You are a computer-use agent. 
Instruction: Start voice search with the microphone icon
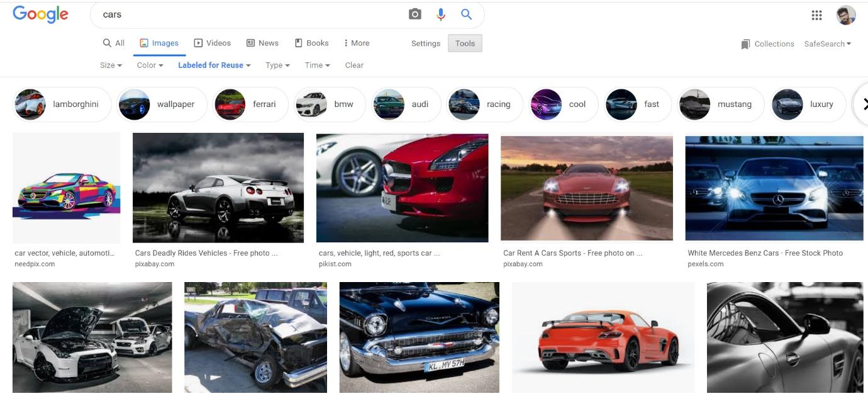pyautogui.click(x=441, y=14)
